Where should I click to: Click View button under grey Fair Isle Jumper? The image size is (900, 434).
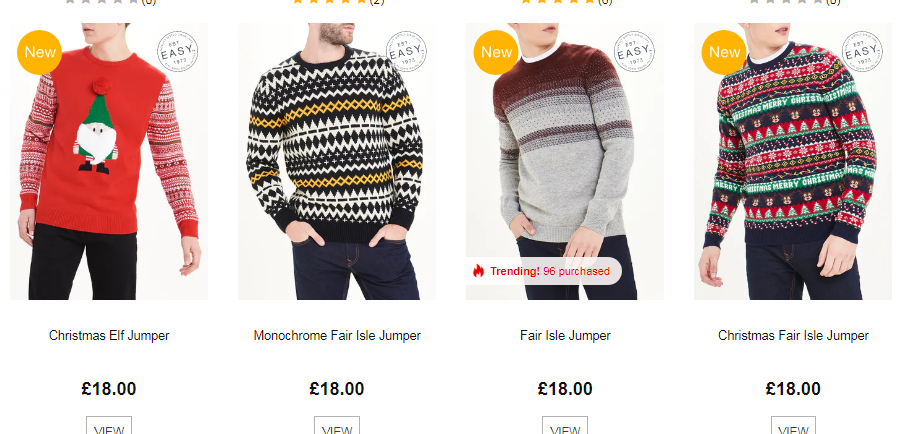565,425
